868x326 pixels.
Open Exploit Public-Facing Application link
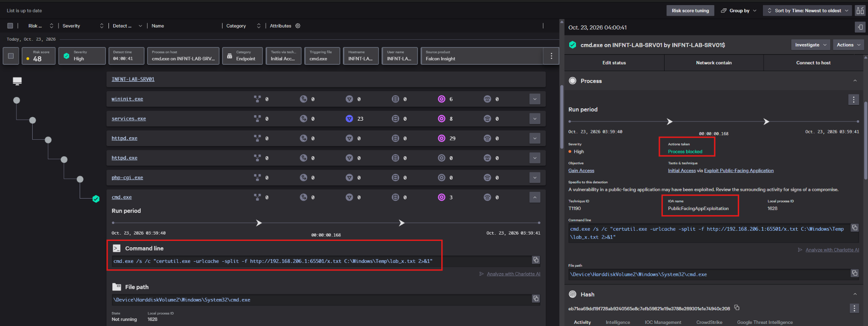739,171
